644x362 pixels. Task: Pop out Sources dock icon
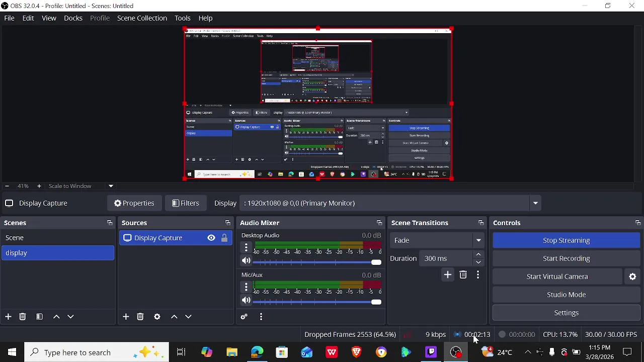pyautogui.click(x=227, y=223)
